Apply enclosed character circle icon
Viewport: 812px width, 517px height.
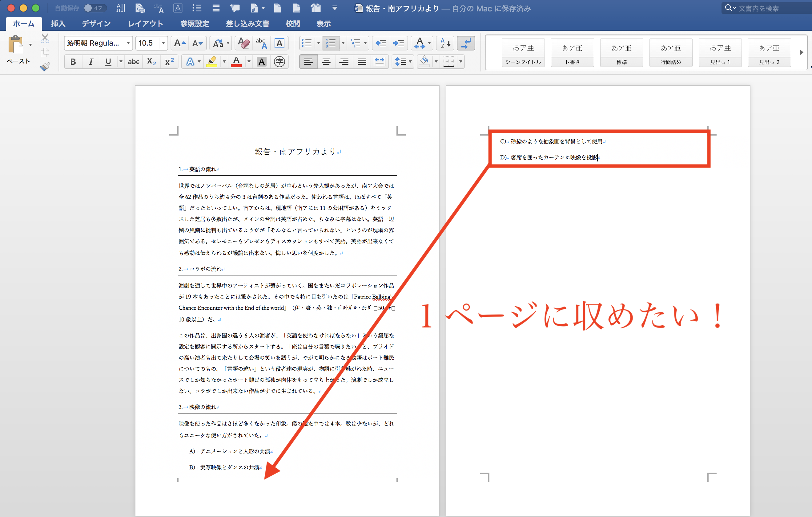279,62
